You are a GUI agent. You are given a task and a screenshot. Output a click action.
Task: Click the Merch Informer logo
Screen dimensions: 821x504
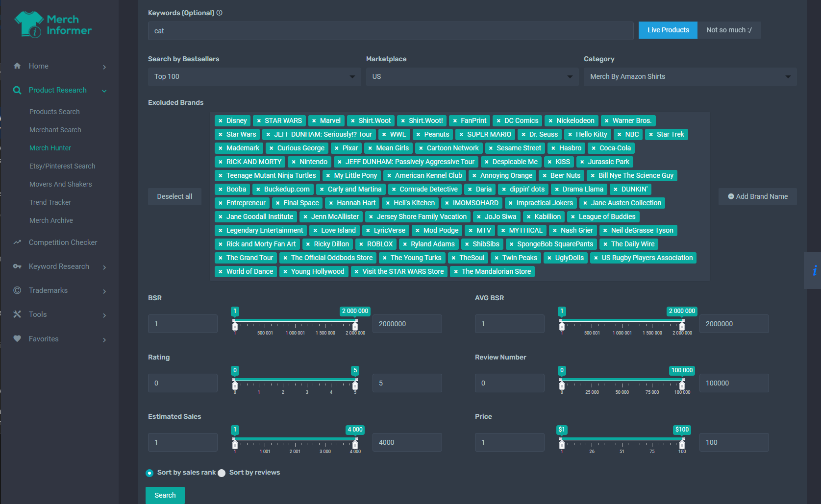pyautogui.click(x=53, y=24)
